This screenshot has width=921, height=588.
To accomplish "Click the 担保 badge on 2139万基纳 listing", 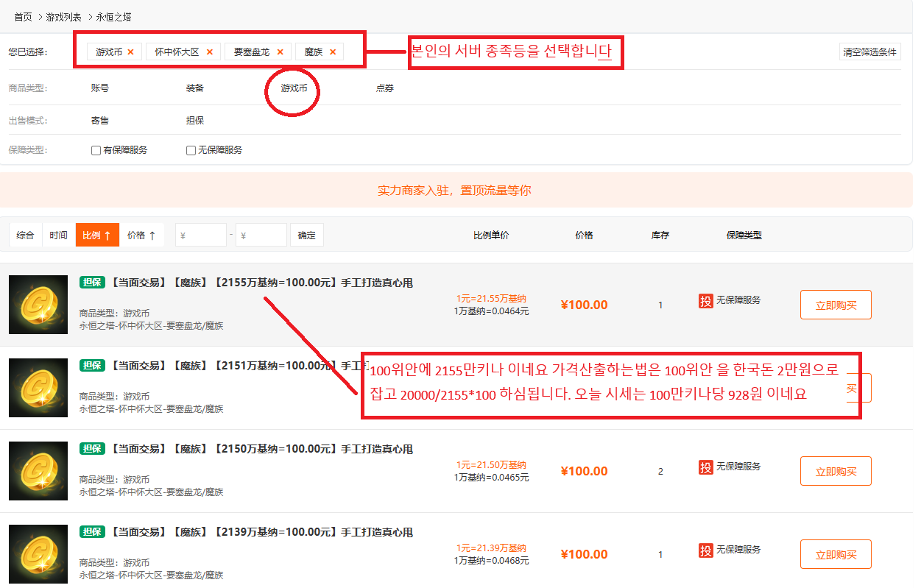I will [x=93, y=532].
